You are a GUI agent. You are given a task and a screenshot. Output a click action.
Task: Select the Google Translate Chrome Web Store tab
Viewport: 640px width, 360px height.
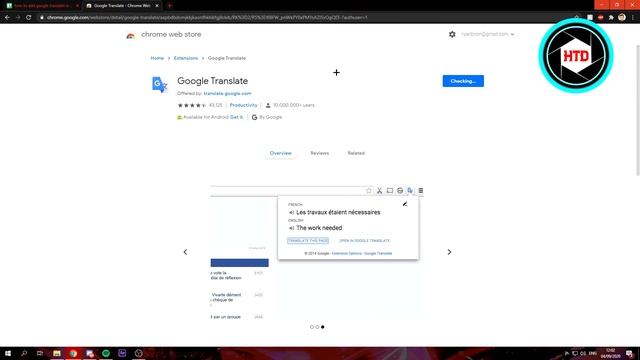tap(122, 6)
